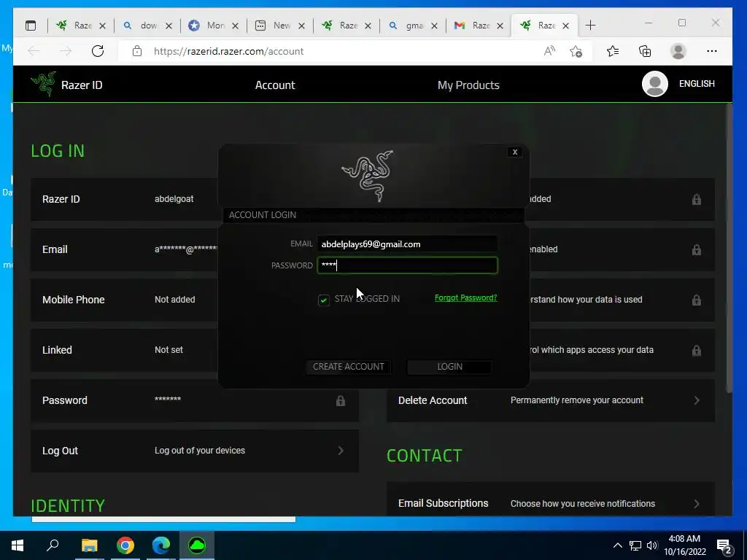Open the Favorites list icon
This screenshot has width=747, height=560.
613,51
